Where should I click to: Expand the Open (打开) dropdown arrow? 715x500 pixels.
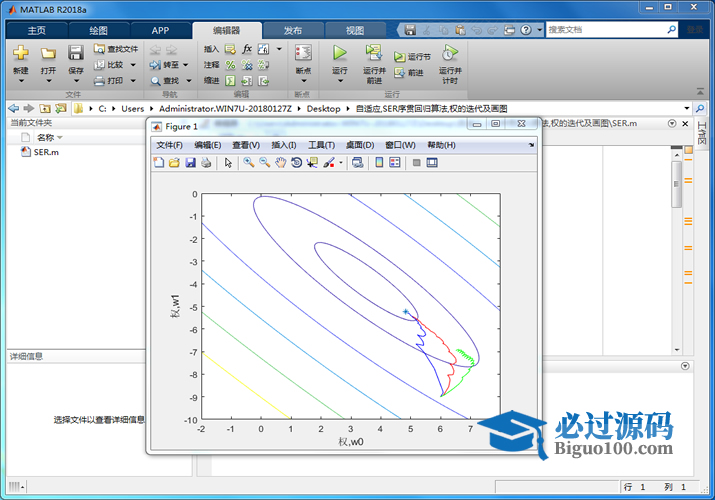(48, 81)
